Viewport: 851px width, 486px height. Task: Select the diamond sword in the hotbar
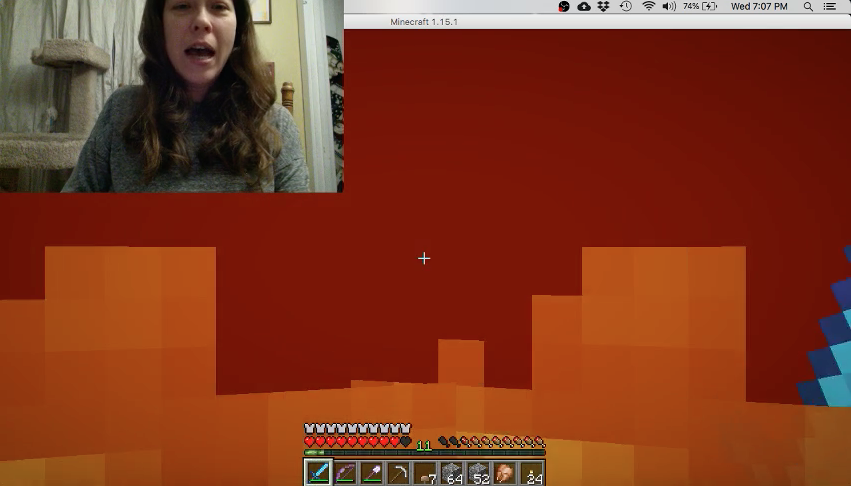(319, 473)
